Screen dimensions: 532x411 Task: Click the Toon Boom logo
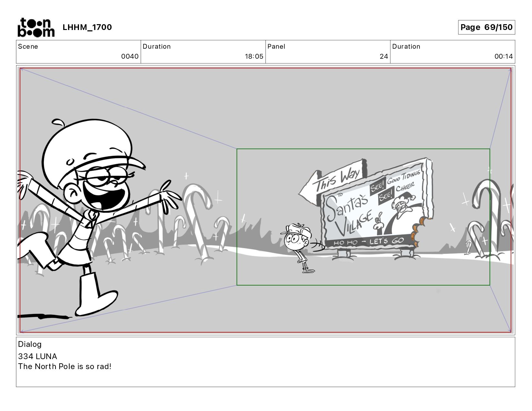pyautogui.click(x=36, y=27)
